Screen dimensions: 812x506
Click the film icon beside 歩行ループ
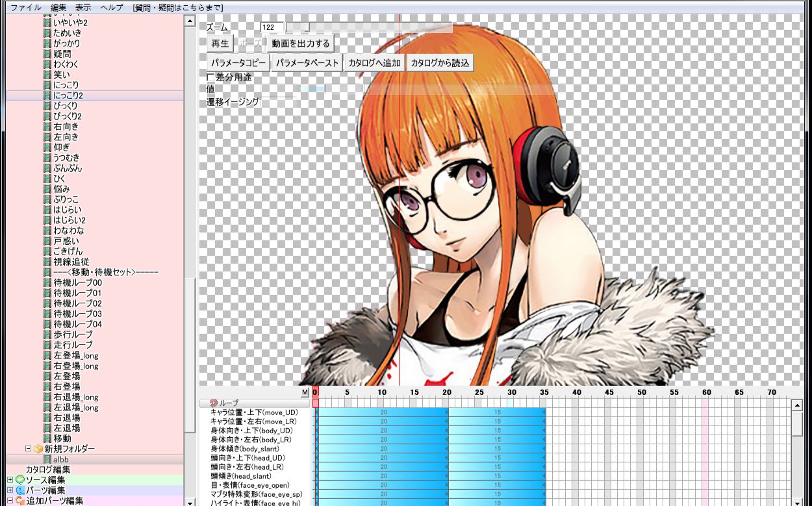click(x=47, y=335)
